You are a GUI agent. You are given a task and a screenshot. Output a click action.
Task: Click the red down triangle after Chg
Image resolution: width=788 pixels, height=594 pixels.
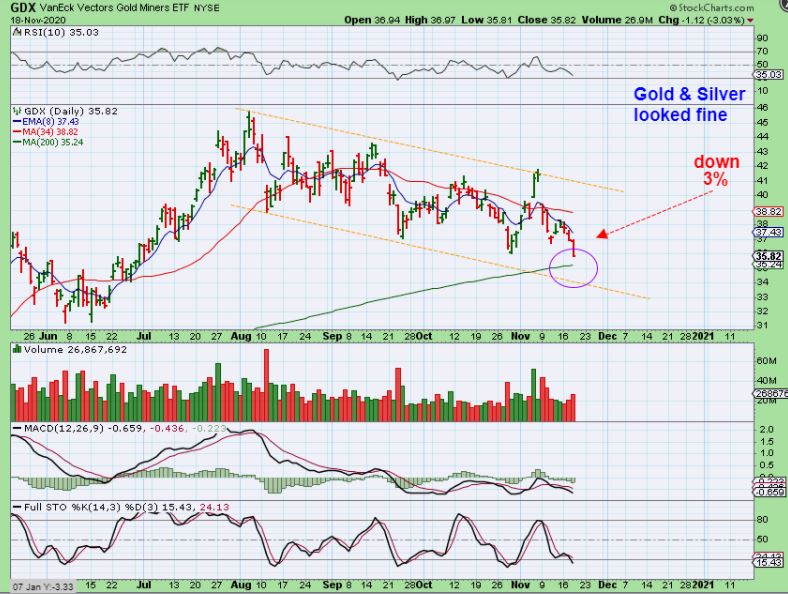[x=750, y=21]
